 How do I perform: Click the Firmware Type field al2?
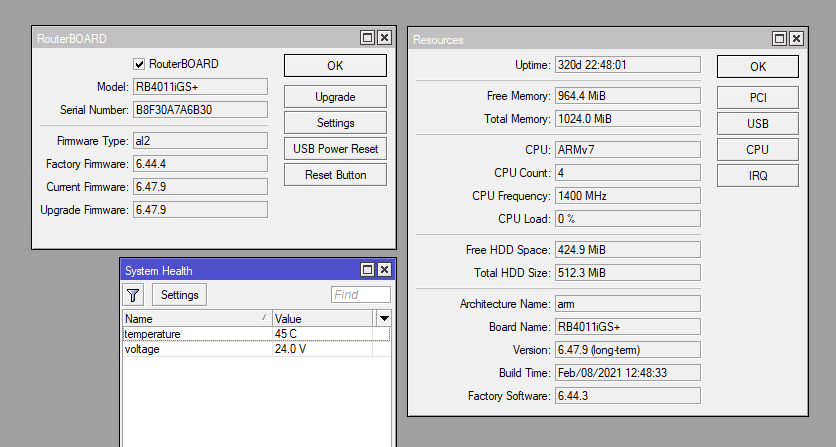[x=200, y=141]
